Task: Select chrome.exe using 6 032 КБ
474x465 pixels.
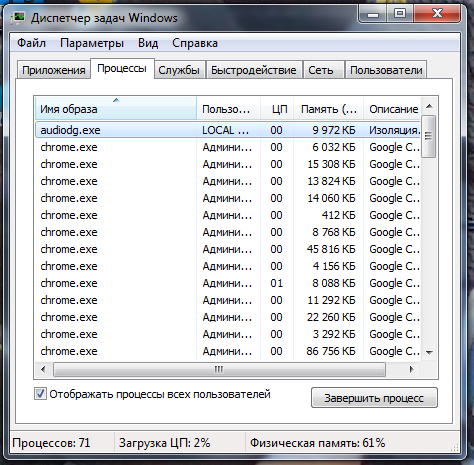Action: coord(228,147)
